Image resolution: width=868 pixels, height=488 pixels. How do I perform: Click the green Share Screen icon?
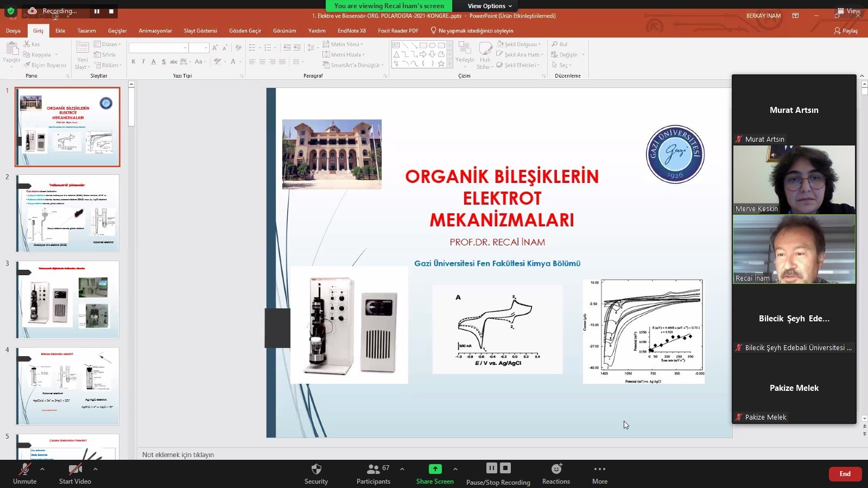[435, 469]
